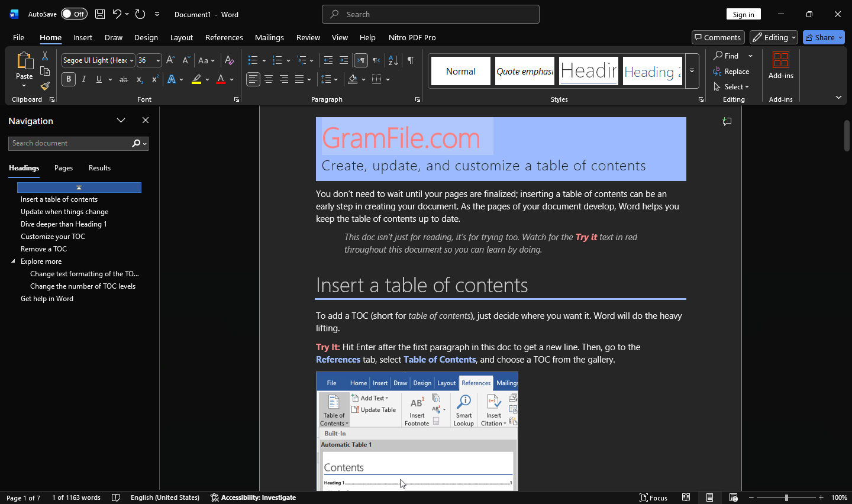Toggle Show/Hide paragraph marks
Screen dimensions: 852x504
coord(411,60)
